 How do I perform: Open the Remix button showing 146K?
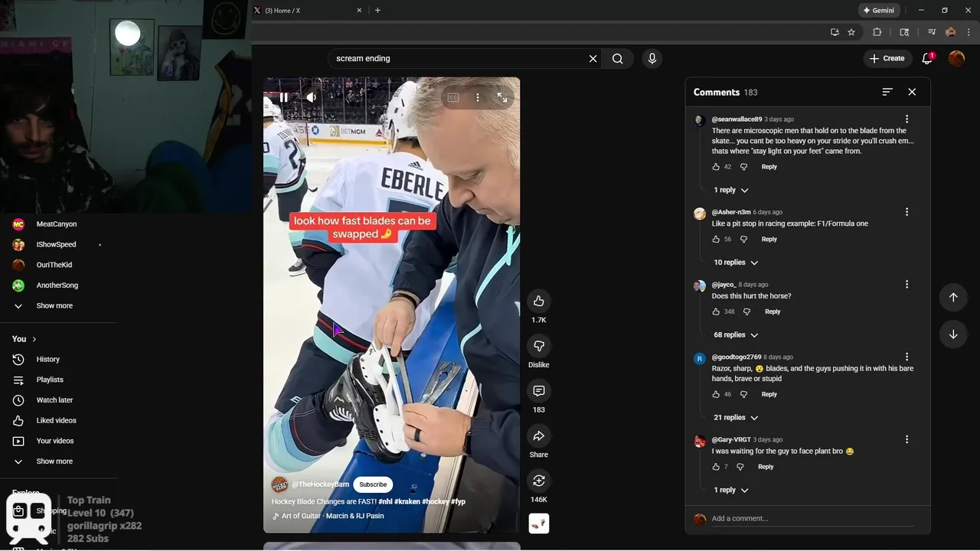coord(539,481)
